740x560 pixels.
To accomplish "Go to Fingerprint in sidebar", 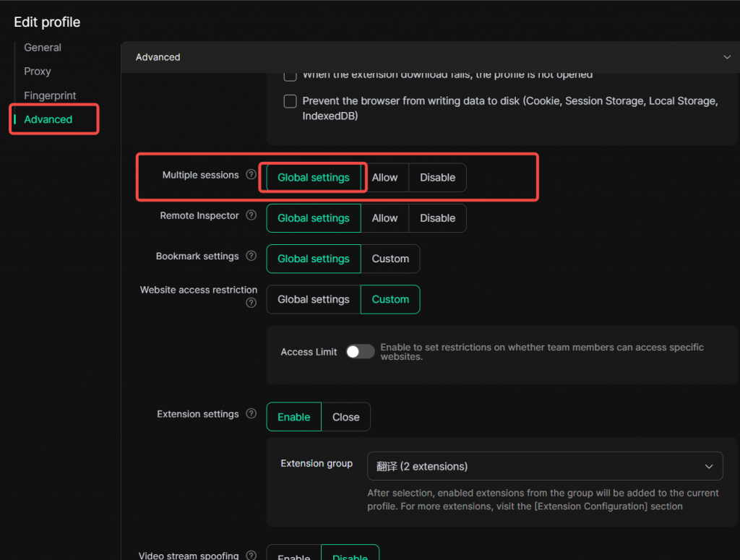I will click(x=50, y=95).
